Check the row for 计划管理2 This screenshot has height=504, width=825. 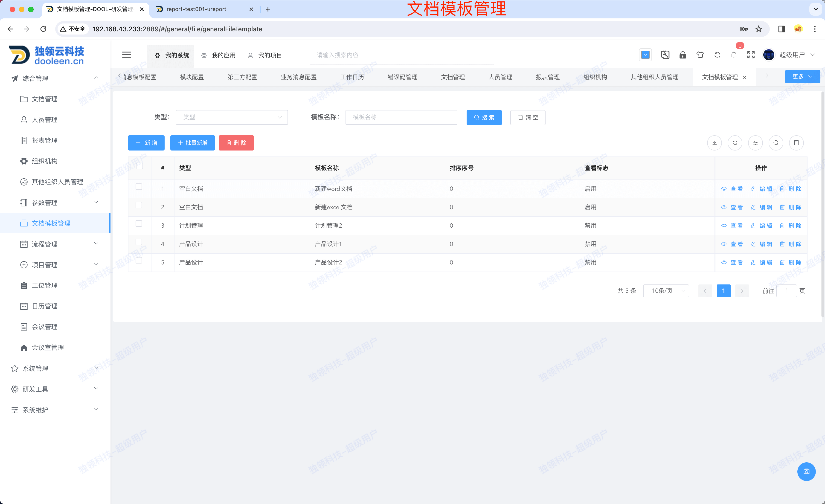tap(139, 223)
